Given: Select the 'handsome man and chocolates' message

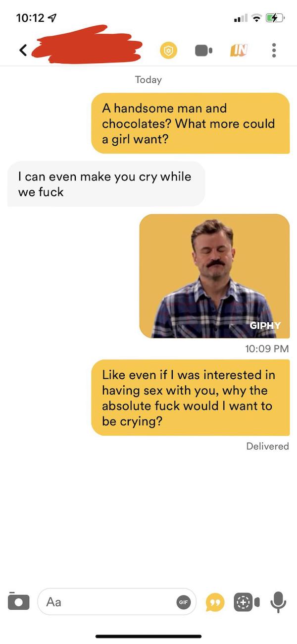Looking at the screenshot, I should (191, 123).
